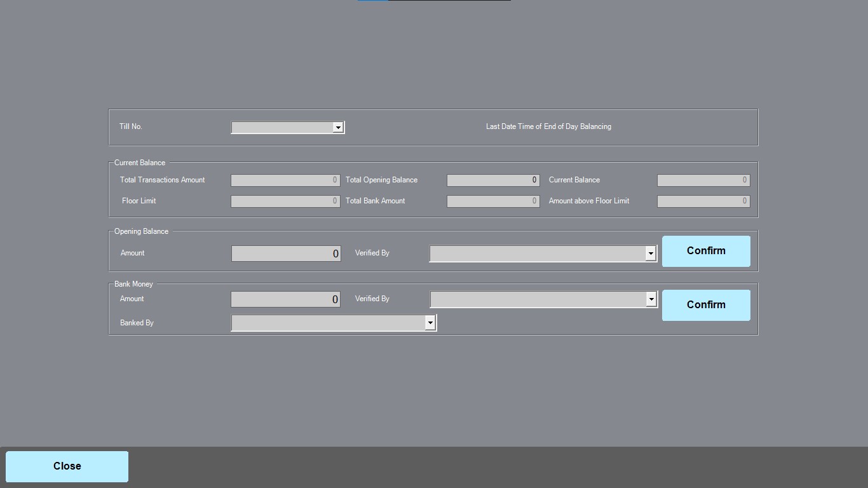Focus the Opening Balance Amount field
This screenshot has height=488, width=868.
(x=285, y=254)
